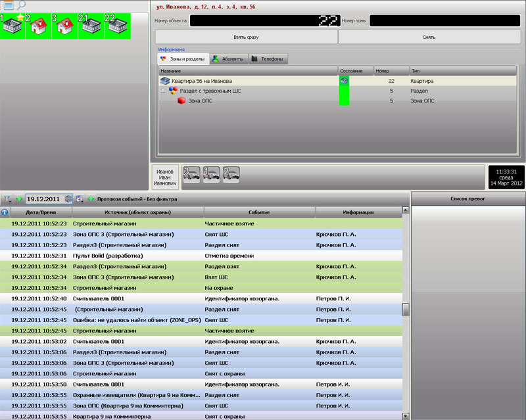Viewport: 526px width, 420px height.
Task: Open the 'Телефоны' tab
Action: tap(268, 59)
